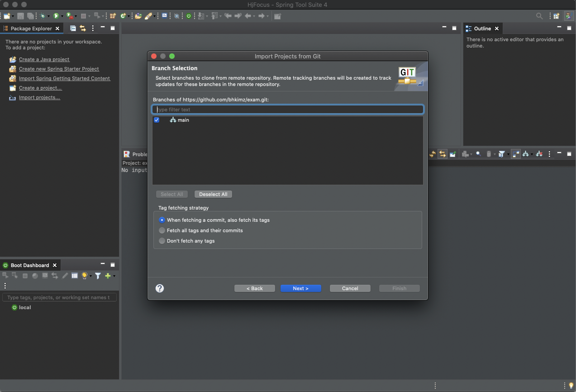
Task: Click the Next > button
Action: pyautogui.click(x=301, y=288)
